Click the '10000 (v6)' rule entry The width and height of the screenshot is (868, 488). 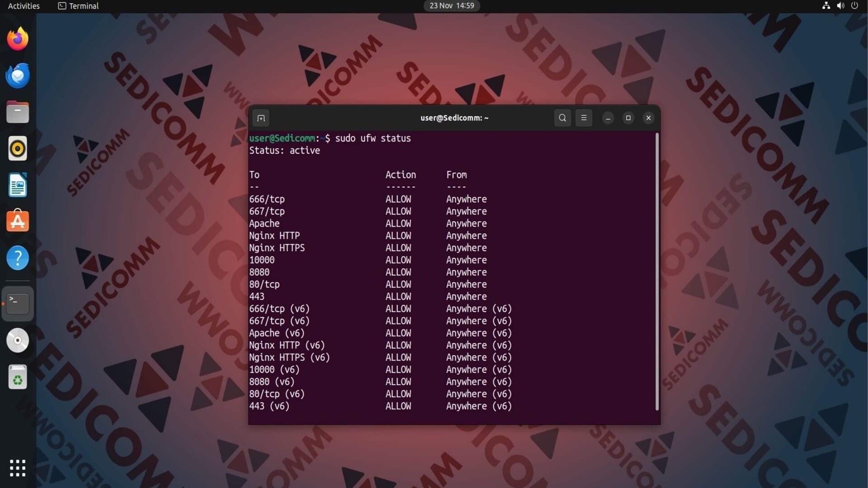pyautogui.click(x=274, y=370)
